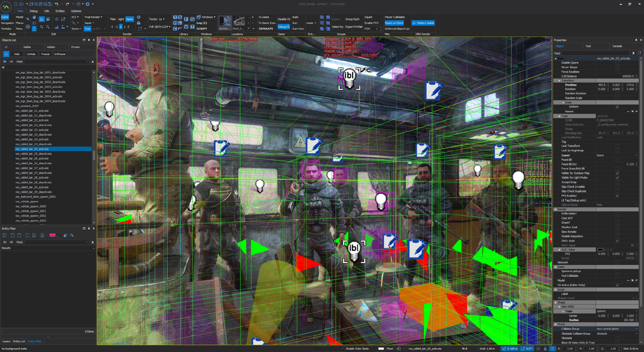Select the aurora location thumbnail

click(225, 22)
